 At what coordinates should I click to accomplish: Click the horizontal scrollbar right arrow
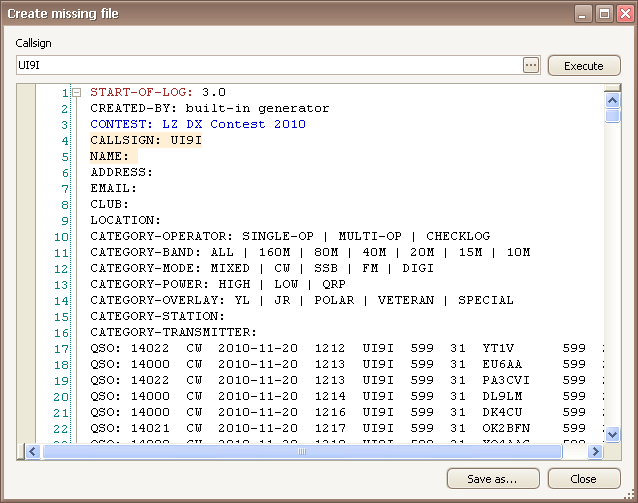[x=595, y=451]
